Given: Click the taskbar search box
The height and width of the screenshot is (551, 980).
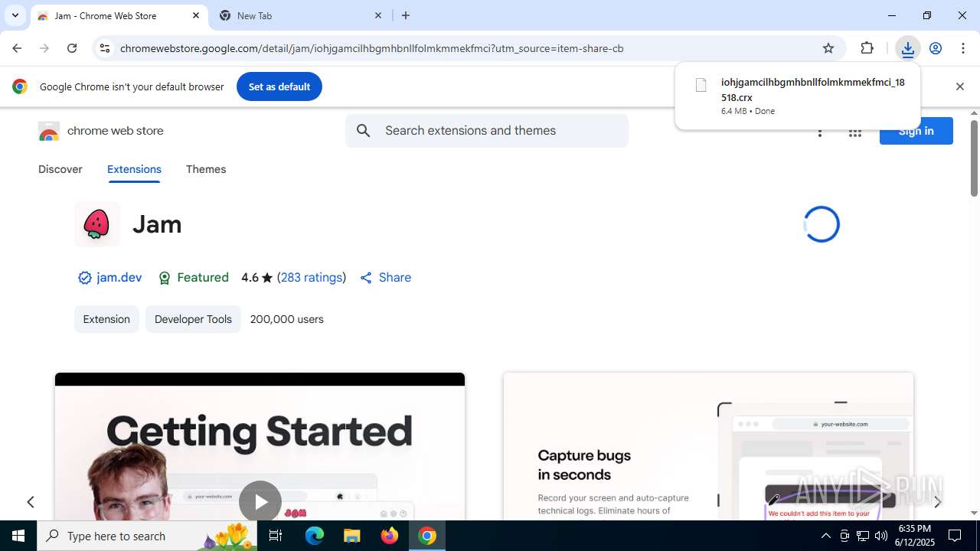Looking at the screenshot, I should (149, 536).
